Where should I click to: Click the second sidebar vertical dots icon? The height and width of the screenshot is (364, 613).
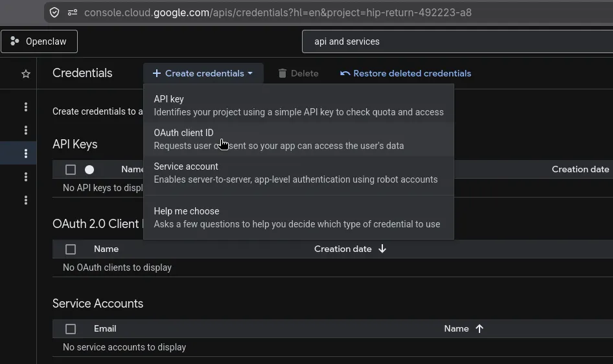point(26,130)
